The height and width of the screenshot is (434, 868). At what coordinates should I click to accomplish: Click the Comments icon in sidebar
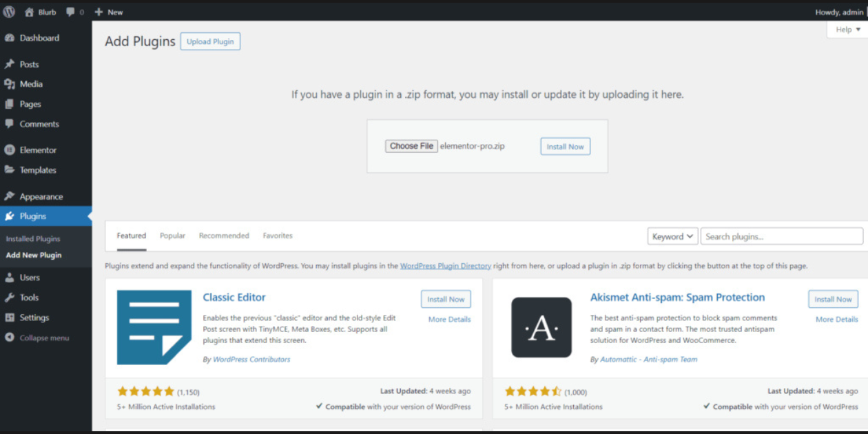click(10, 124)
